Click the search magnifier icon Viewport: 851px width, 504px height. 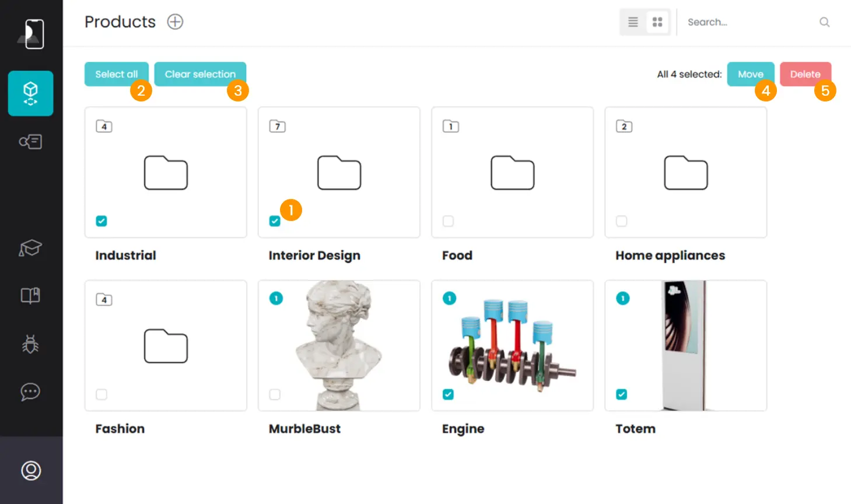(824, 22)
